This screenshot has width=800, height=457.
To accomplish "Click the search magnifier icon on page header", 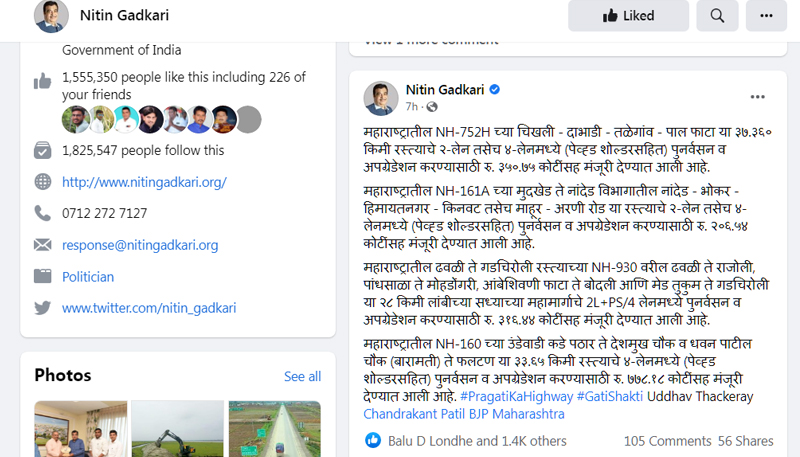I will tap(717, 15).
